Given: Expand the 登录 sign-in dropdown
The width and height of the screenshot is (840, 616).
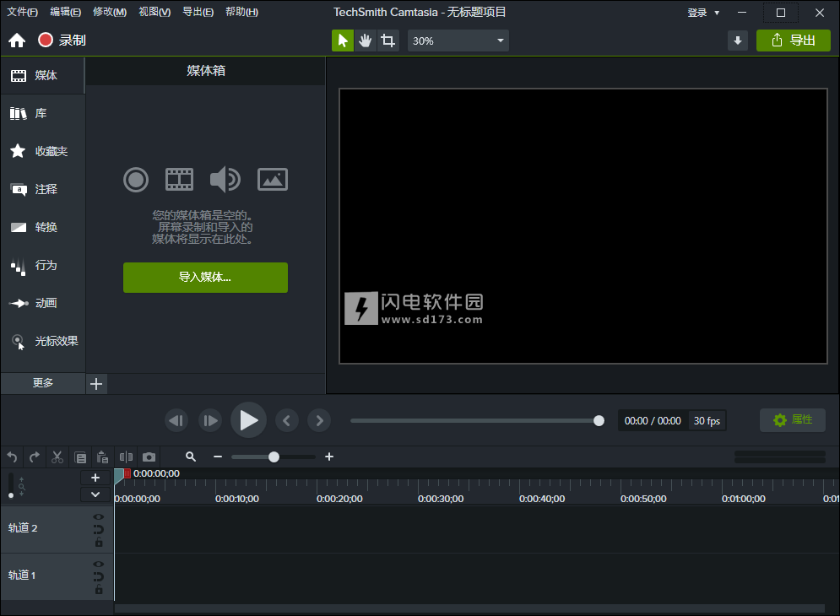Looking at the screenshot, I should (703, 12).
